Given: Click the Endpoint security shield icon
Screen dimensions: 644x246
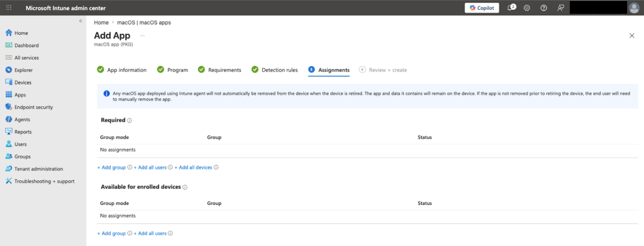Looking at the screenshot, I should [x=9, y=107].
